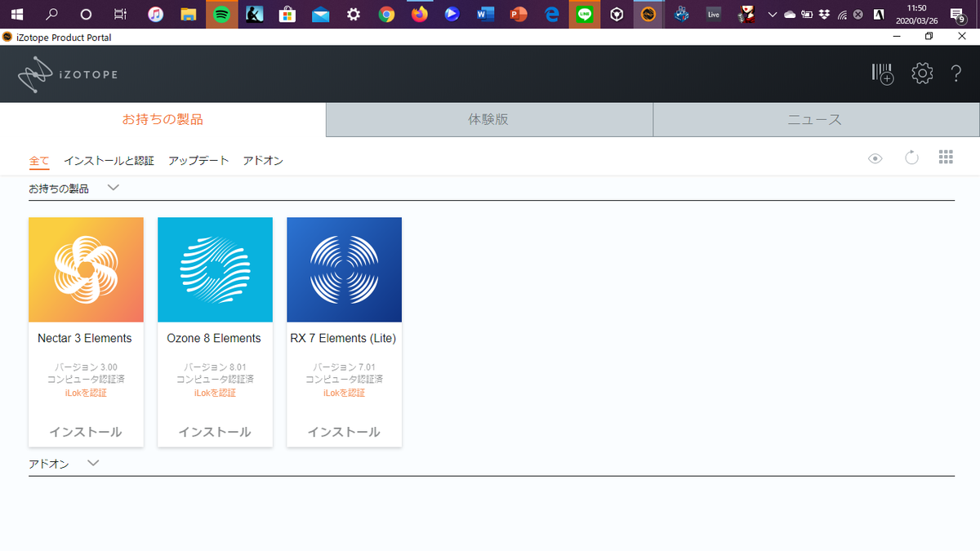Open Microsoft Edge from the taskbar
Image resolution: width=980 pixels, height=551 pixels.
pos(552,14)
